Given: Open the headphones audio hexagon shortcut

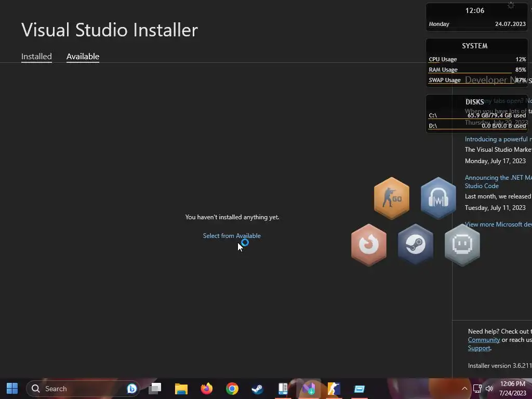Looking at the screenshot, I should tap(438, 198).
